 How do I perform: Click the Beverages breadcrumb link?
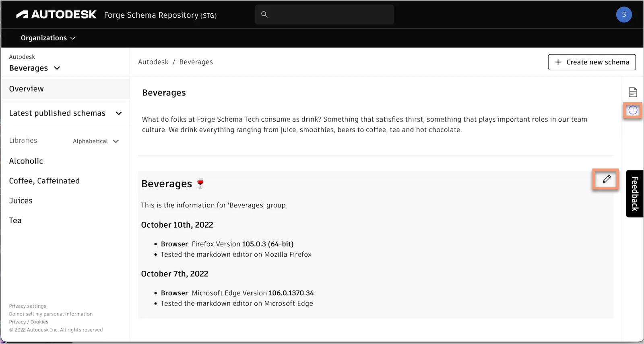196,62
